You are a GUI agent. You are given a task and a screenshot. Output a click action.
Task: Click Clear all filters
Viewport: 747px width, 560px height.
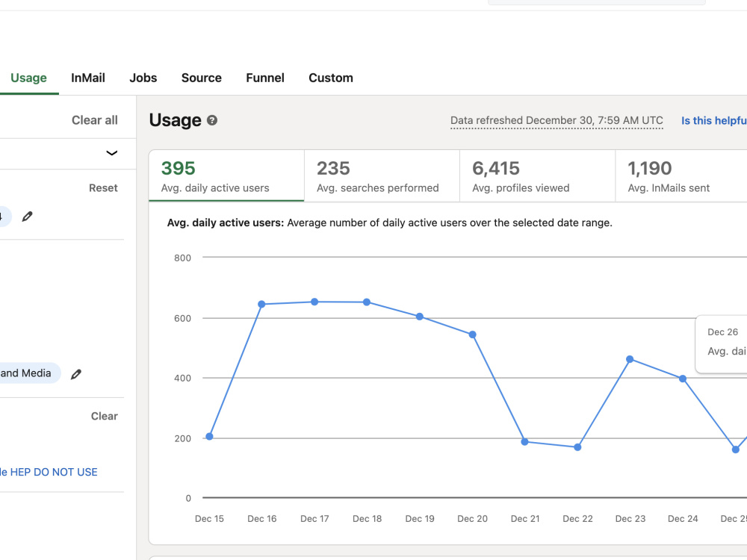[94, 120]
